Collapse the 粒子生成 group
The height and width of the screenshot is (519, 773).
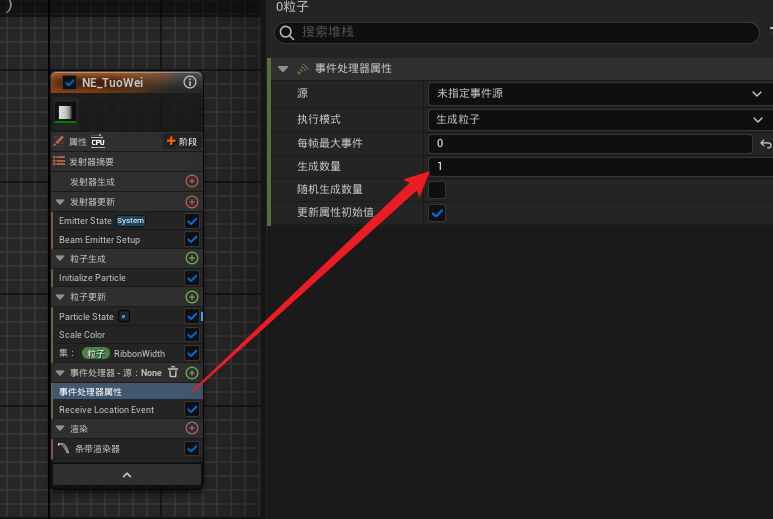[60, 258]
